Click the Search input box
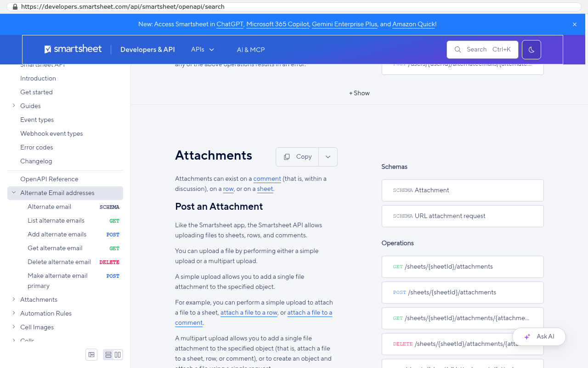 coord(482,50)
